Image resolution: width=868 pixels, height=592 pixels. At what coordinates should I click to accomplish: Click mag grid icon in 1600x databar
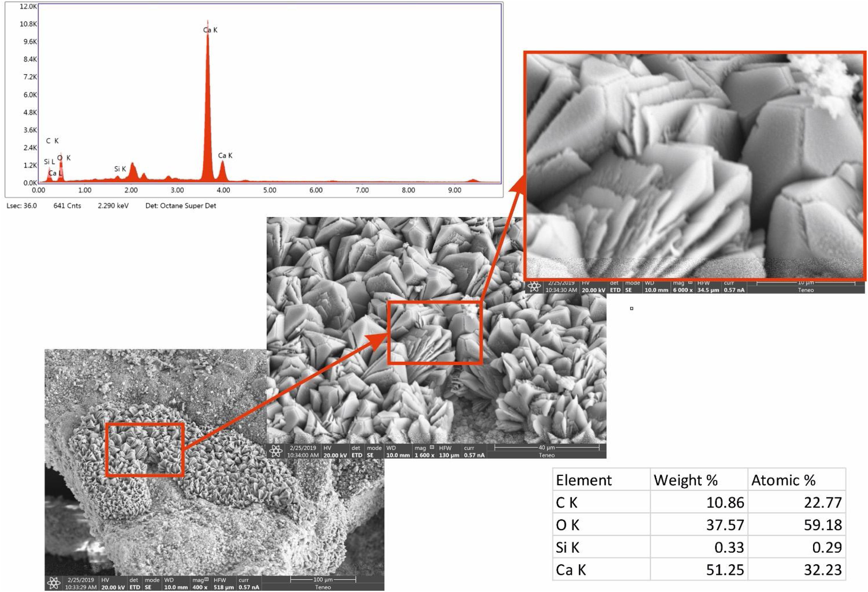tap(432, 447)
